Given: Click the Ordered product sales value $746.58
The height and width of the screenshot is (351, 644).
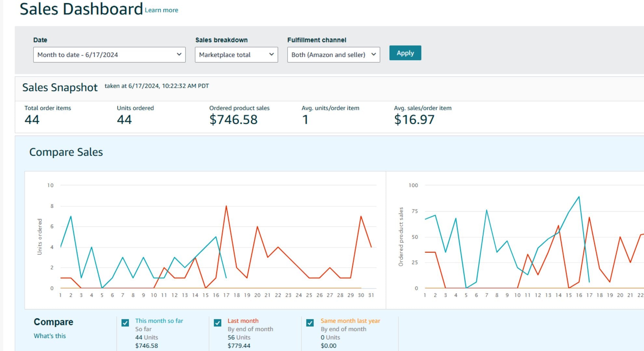Looking at the screenshot, I should (233, 120).
